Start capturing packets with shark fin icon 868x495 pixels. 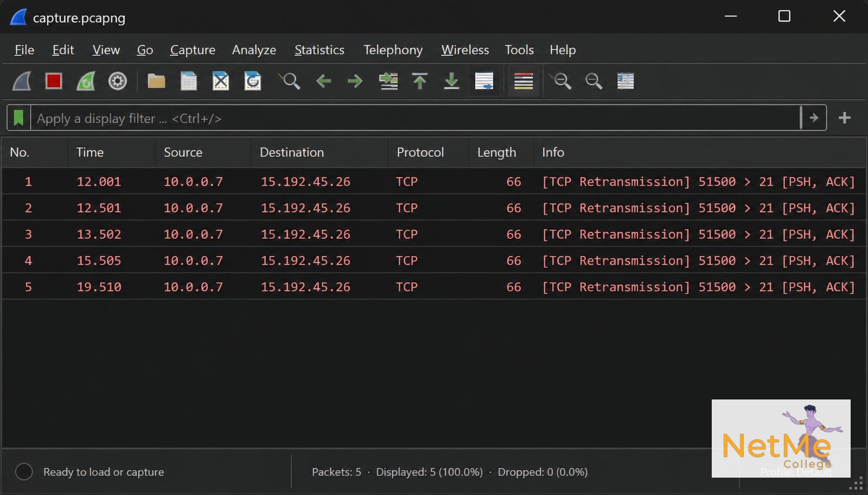[22, 81]
